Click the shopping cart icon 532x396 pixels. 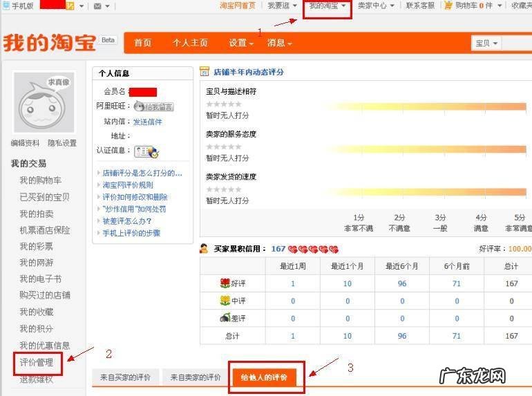pyautogui.click(x=448, y=5)
